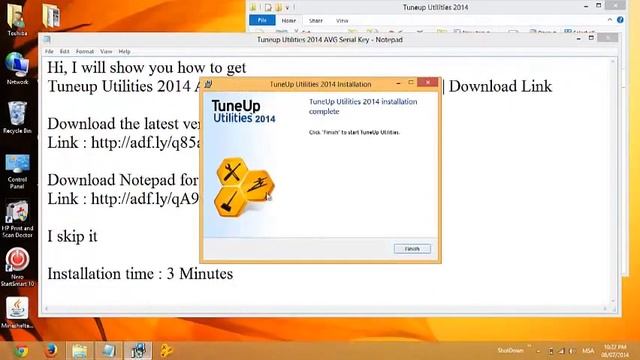Open Help in the Explorer window
640x360 pixels.
[x=620, y=20]
